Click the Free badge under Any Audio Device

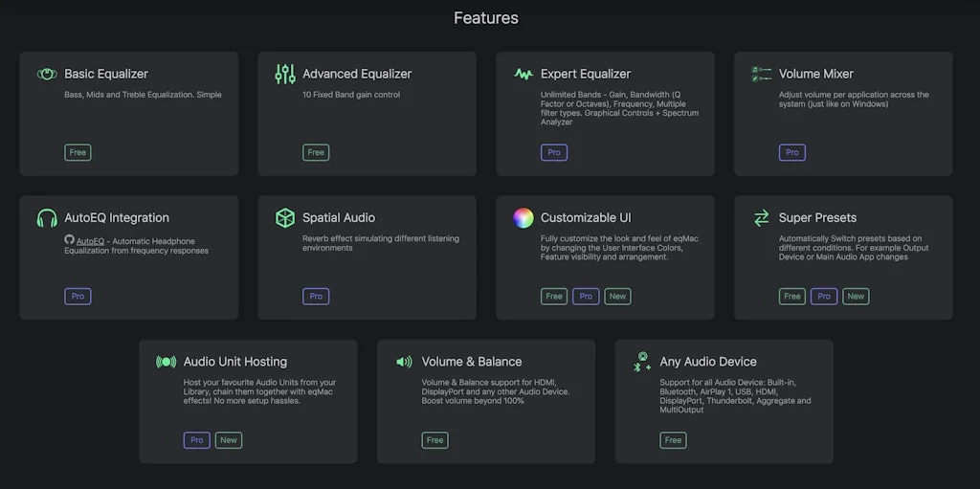(x=673, y=440)
